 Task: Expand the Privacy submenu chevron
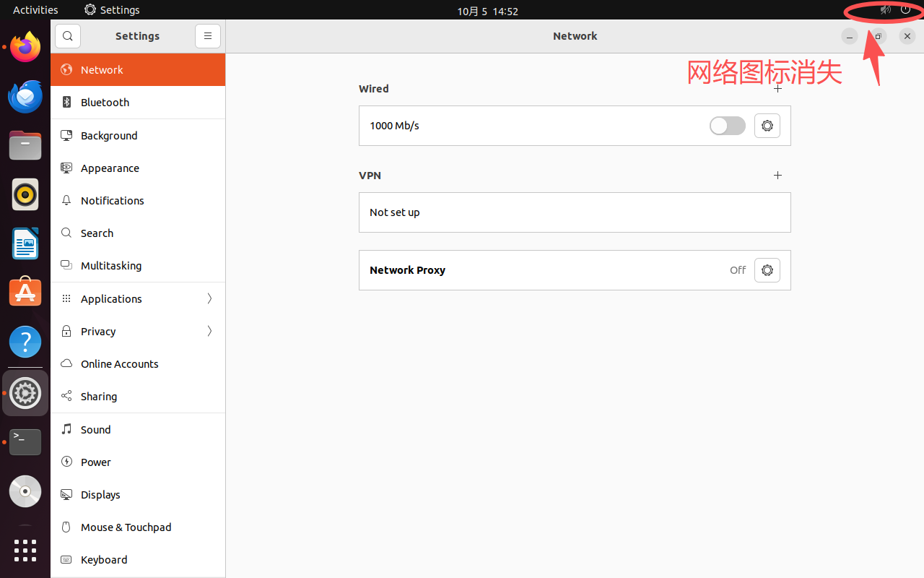(209, 331)
